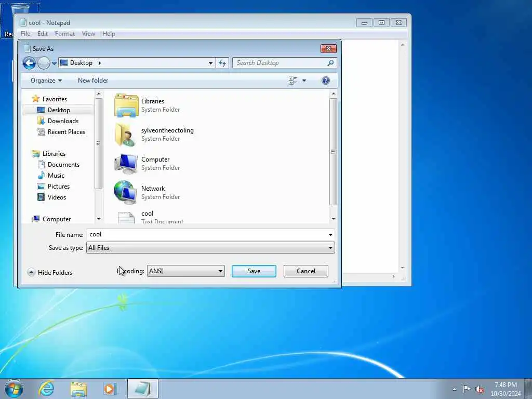This screenshot has height=399, width=532.
Task: Open Windows Explorer from taskbar
Action: (x=79, y=389)
